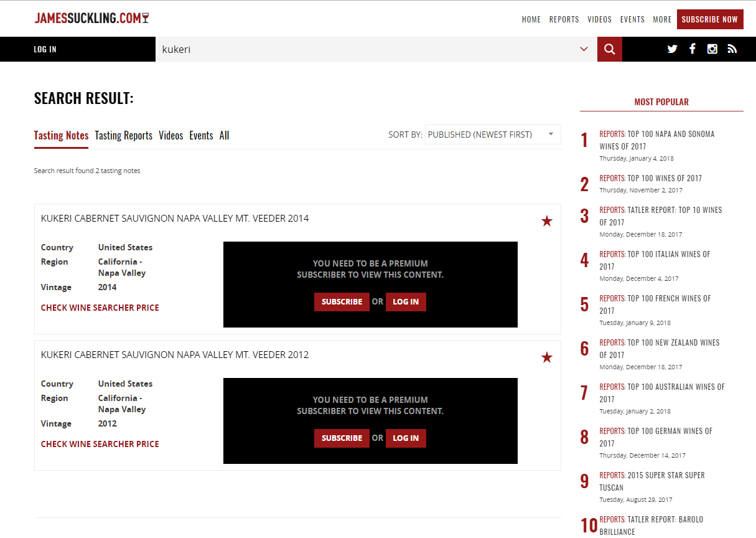Viewport: 756px width, 538px height.
Task: Open the RSS feed icon
Action: click(x=732, y=49)
